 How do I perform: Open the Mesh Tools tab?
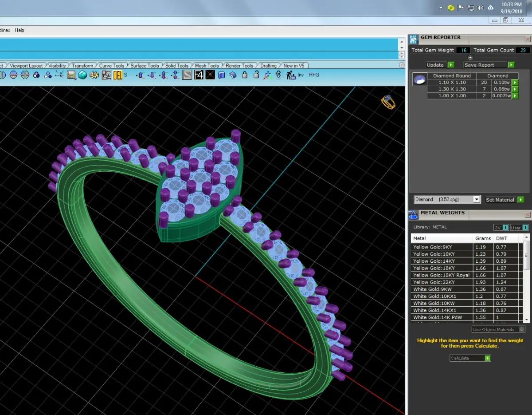coord(207,66)
